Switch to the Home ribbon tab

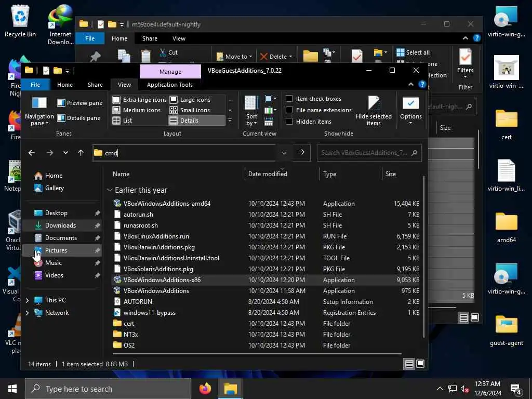point(65,85)
